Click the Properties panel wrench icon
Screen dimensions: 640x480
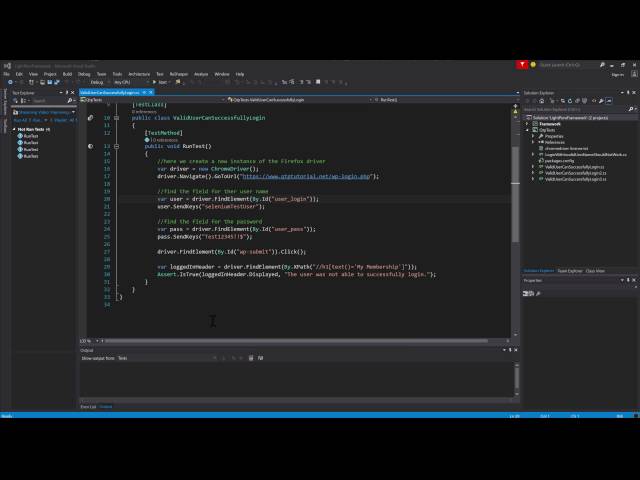(538, 293)
